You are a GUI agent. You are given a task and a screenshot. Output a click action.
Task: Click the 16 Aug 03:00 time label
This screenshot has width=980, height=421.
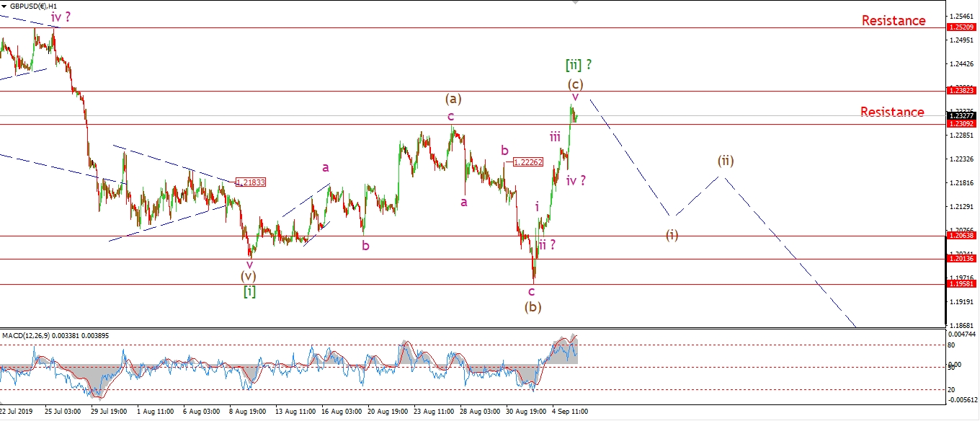point(342,412)
